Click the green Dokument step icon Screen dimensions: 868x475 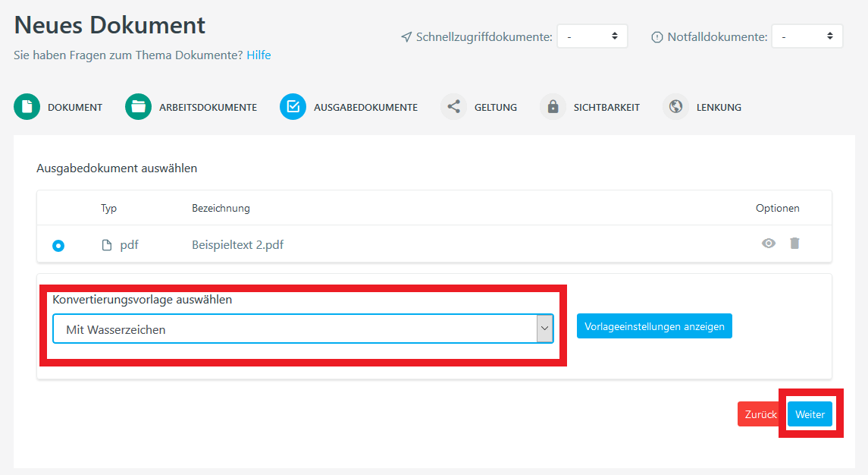click(x=27, y=107)
